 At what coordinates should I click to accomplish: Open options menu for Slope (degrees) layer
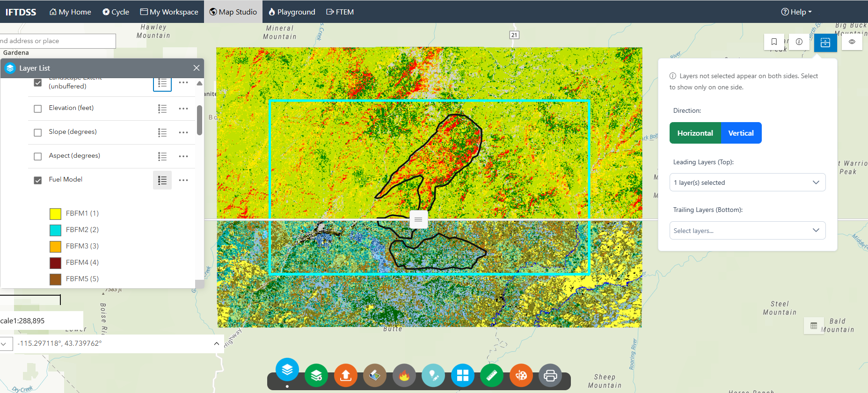(x=183, y=132)
